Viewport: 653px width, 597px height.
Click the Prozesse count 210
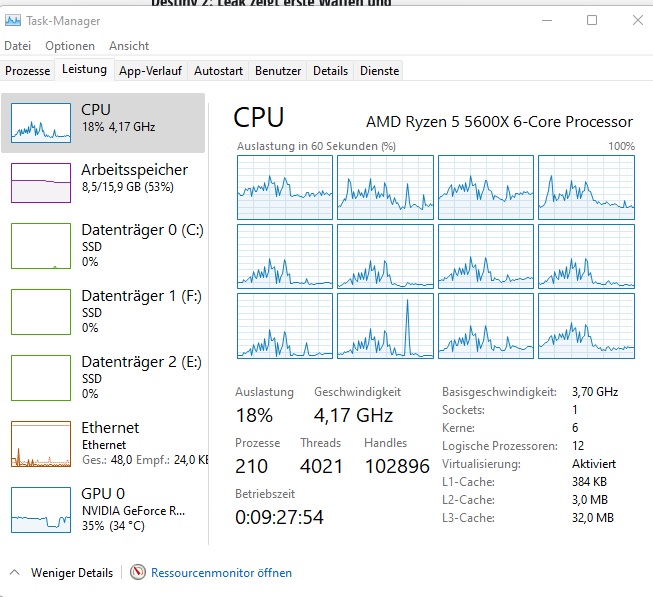[x=251, y=466]
